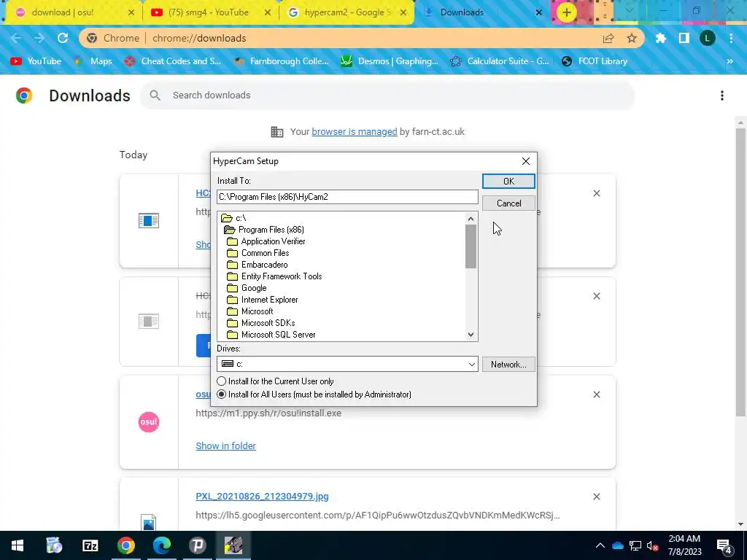Select Entity Framework Tools folder
The image size is (747, 560).
tap(274, 276)
